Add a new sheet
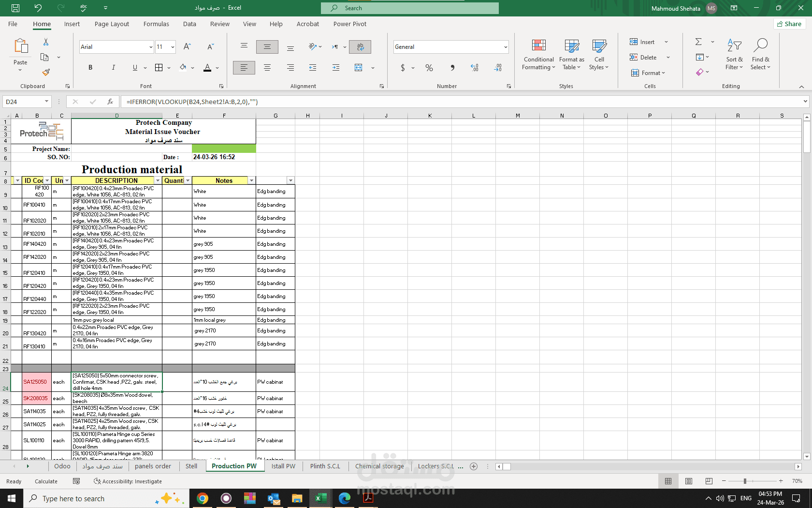Viewport: 812px width, 508px height. pos(474,466)
